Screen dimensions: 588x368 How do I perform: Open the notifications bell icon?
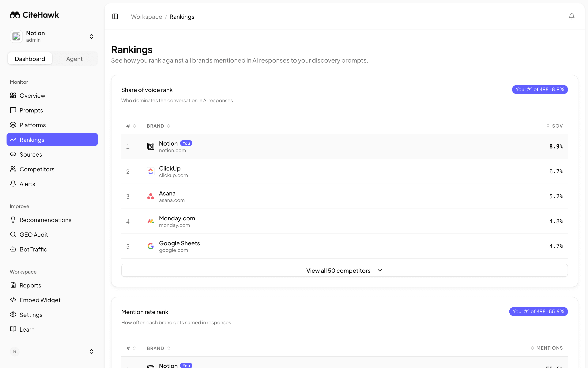click(571, 16)
